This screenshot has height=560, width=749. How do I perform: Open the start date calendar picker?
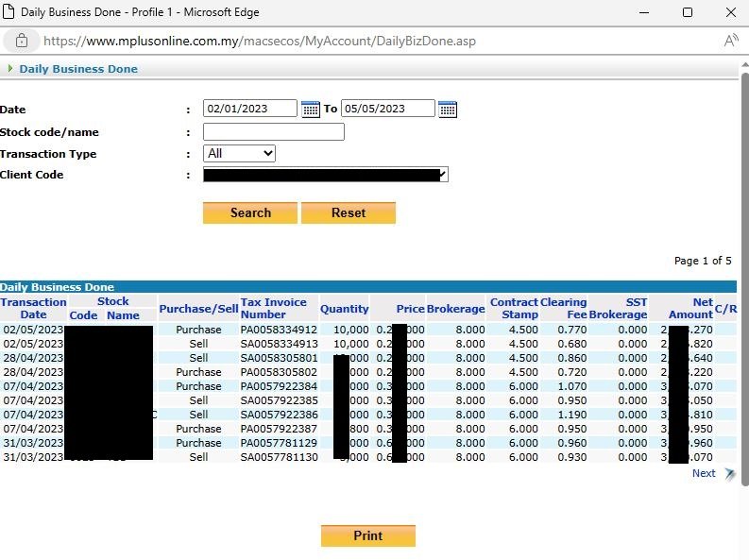311,110
